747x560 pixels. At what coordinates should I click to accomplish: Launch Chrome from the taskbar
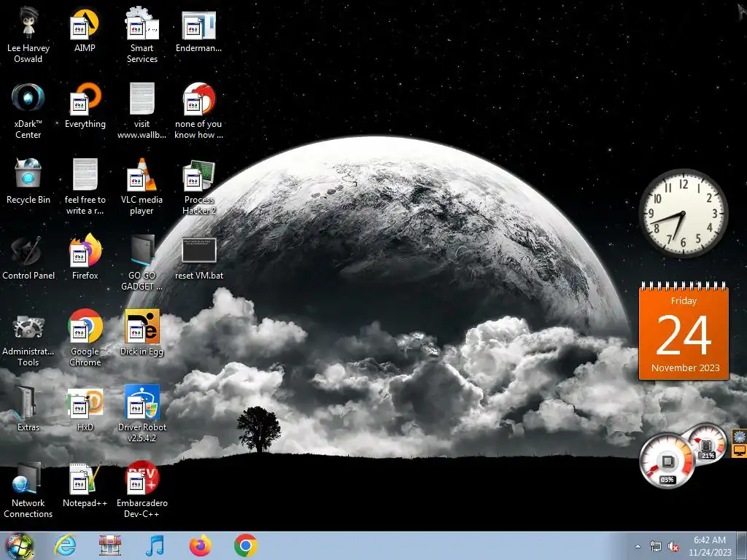246,545
